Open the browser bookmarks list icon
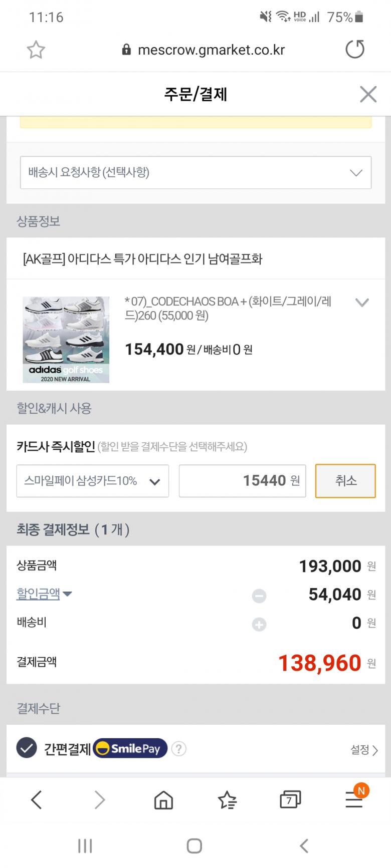This screenshot has width=391, height=868. [x=227, y=800]
